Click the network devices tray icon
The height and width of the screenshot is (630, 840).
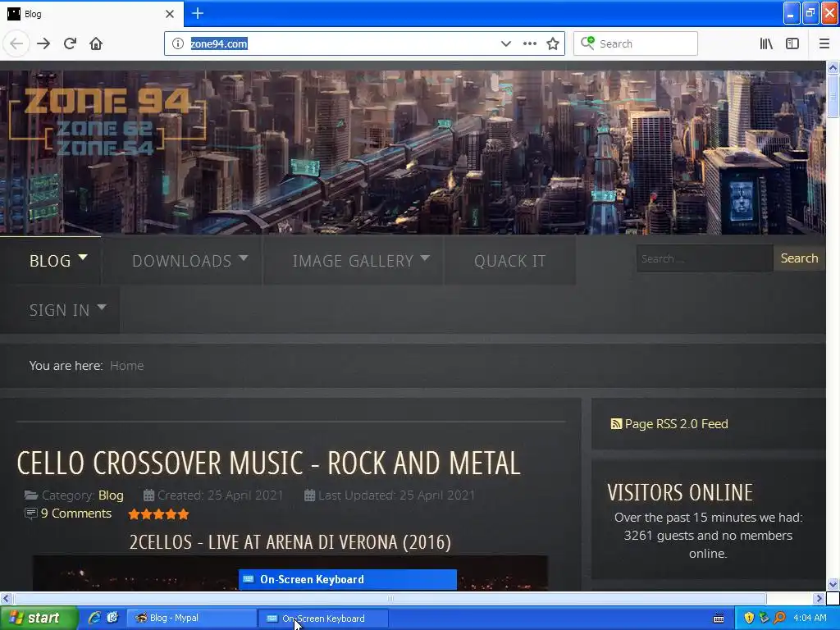(764, 618)
